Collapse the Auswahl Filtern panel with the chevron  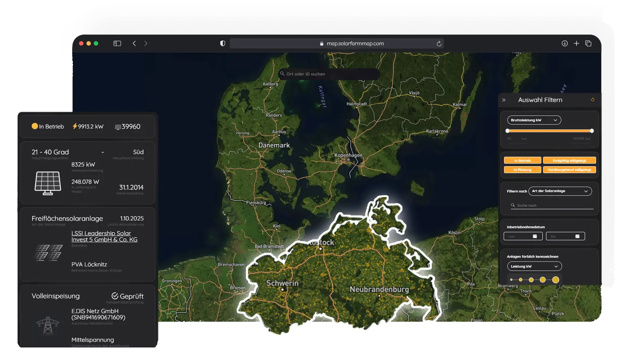[x=504, y=99]
